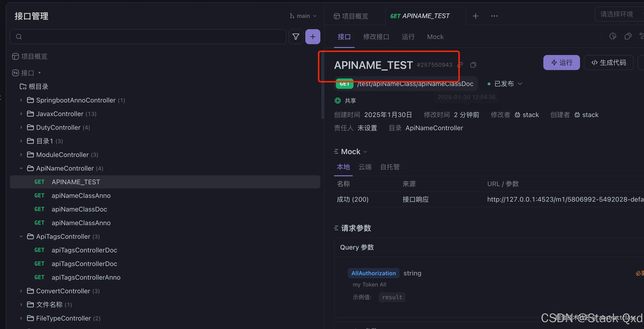Click the duplicate icon next to APINAME_TEST title
Viewport: 644px width, 329px height.
pyautogui.click(x=473, y=65)
